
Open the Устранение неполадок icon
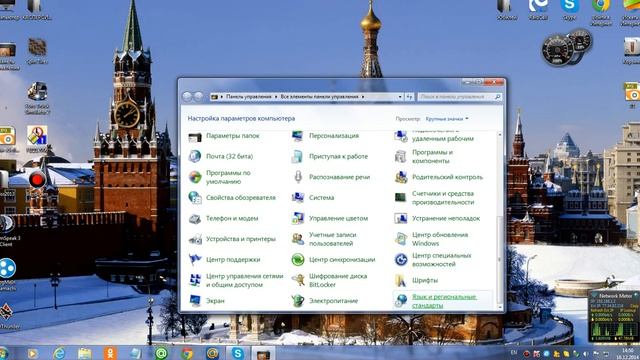tap(401, 218)
